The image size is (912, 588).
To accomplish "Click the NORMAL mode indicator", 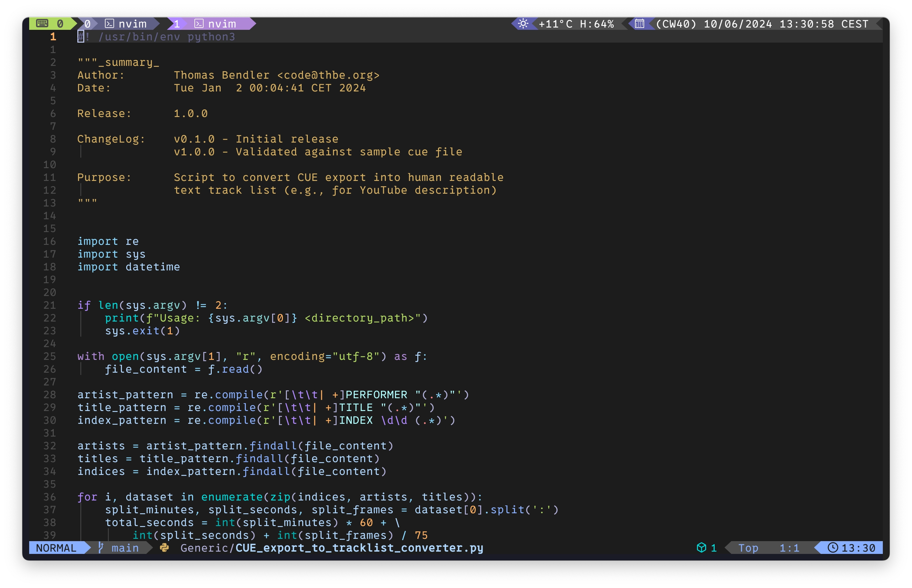I will point(56,548).
